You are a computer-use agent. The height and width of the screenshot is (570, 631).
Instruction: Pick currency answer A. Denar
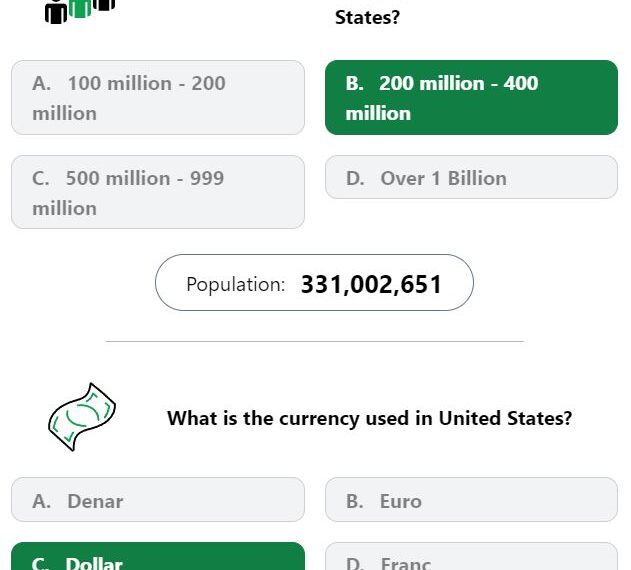pos(158,500)
